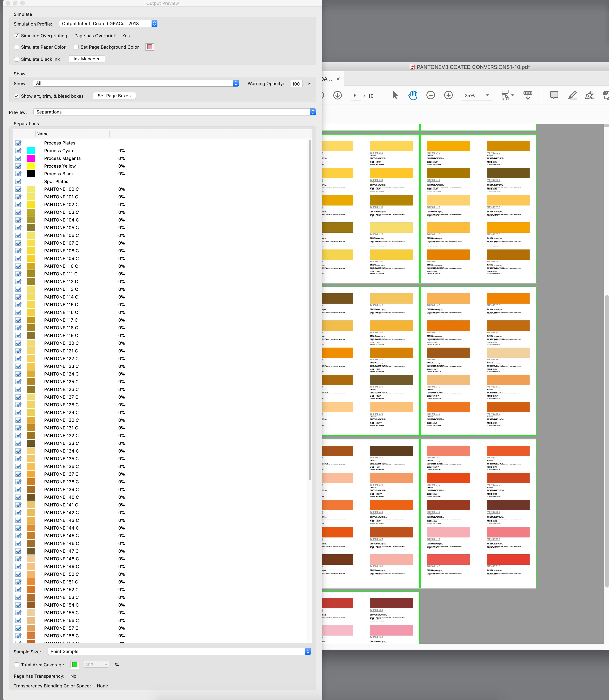Screen dimensions: 609x700
Task: Open the Fill & Sign pen tool
Action: pyautogui.click(x=590, y=95)
